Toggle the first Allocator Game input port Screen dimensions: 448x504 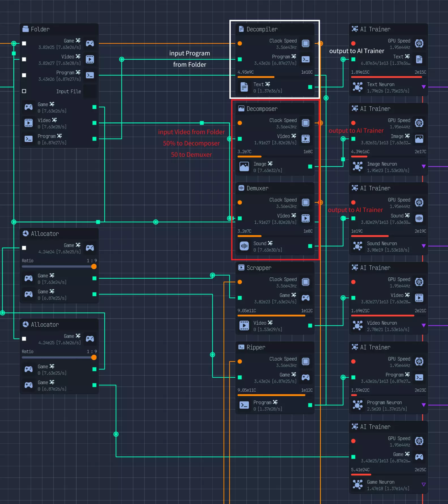pyautogui.click(x=24, y=248)
